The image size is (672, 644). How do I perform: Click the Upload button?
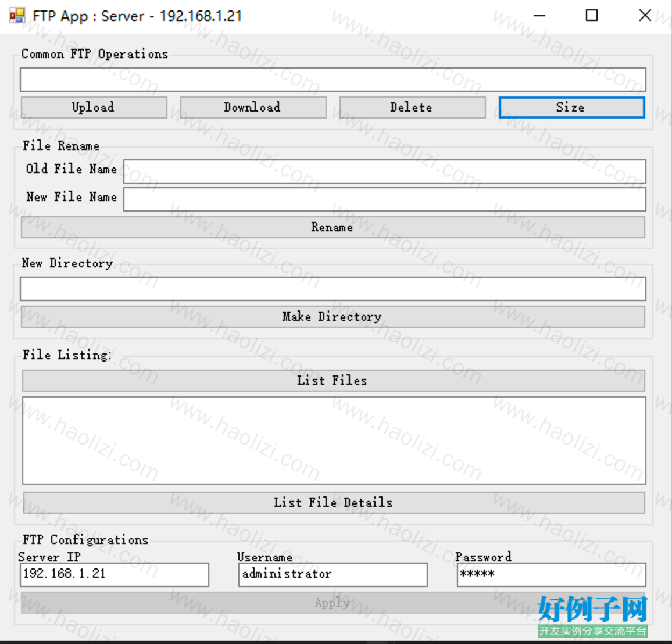(94, 107)
